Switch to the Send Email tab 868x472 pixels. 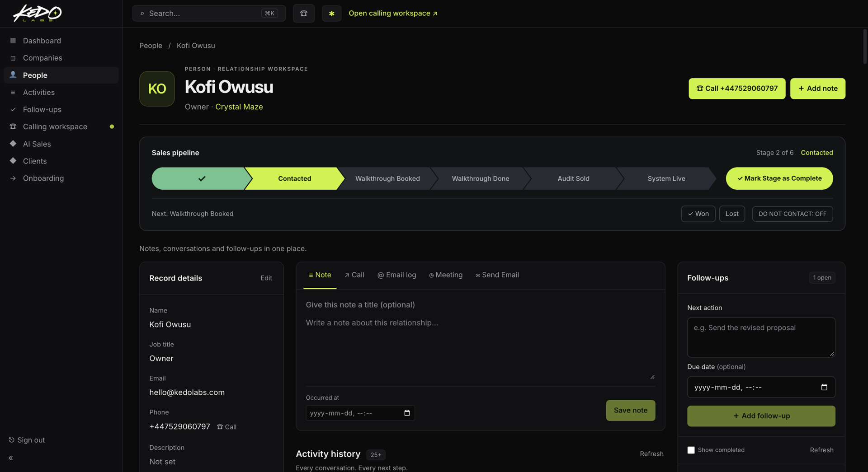point(497,275)
